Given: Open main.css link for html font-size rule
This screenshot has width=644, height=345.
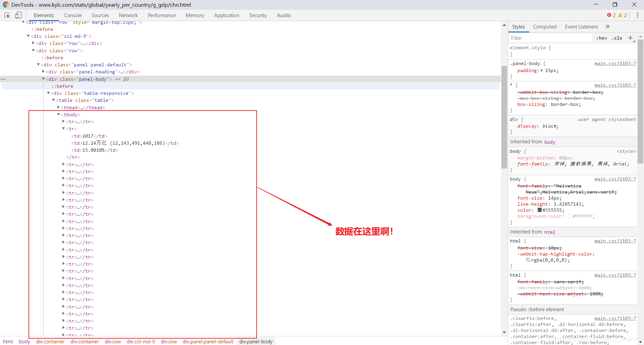Looking at the screenshot, I should coord(615,241).
